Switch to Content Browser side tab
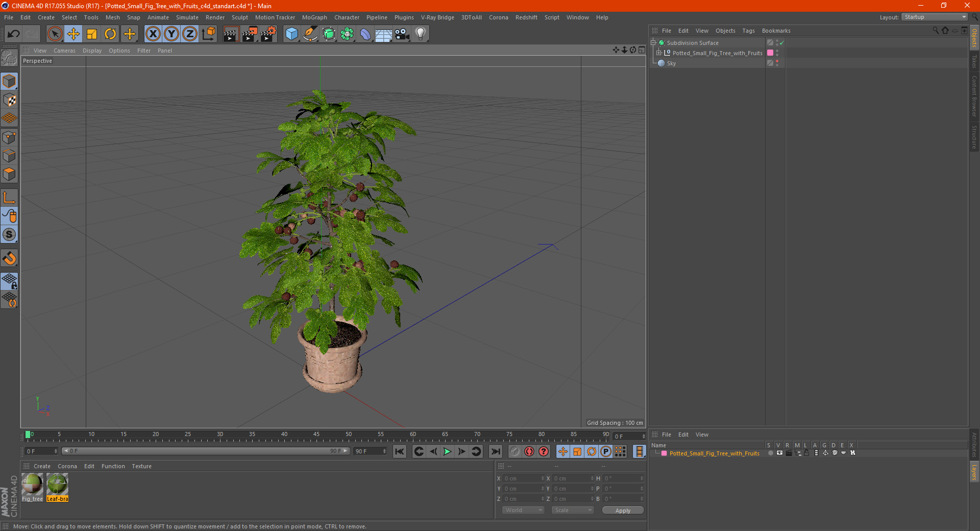Viewport: 980px width, 531px height. pyautogui.click(x=974, y=96)
